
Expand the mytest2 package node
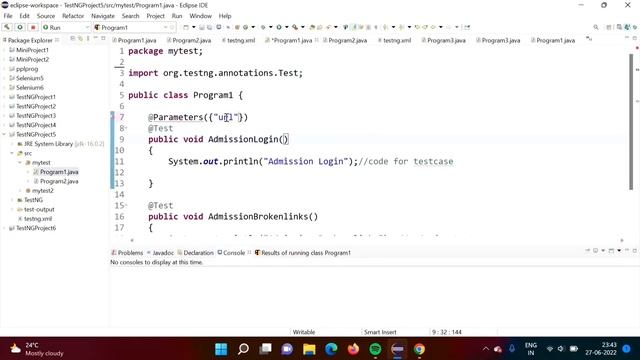tap(20, 191)
